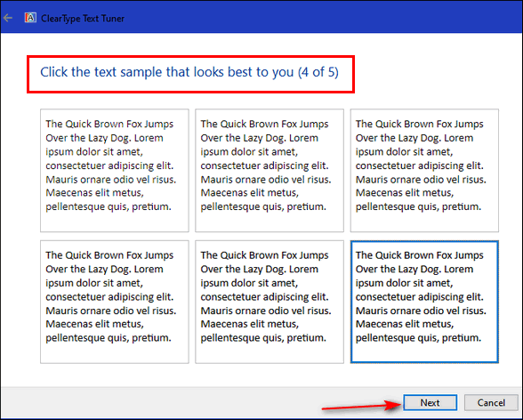Cancel the ClearType tuning wizard
This screenshot has height=420, width=523.
click(491, 403)
